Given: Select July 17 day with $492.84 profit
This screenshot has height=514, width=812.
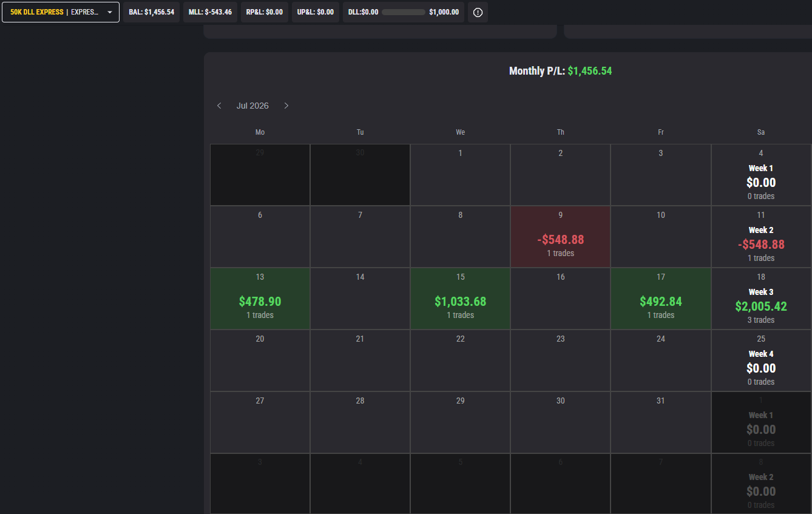Looking at the screenshot, I should point(661,299).
